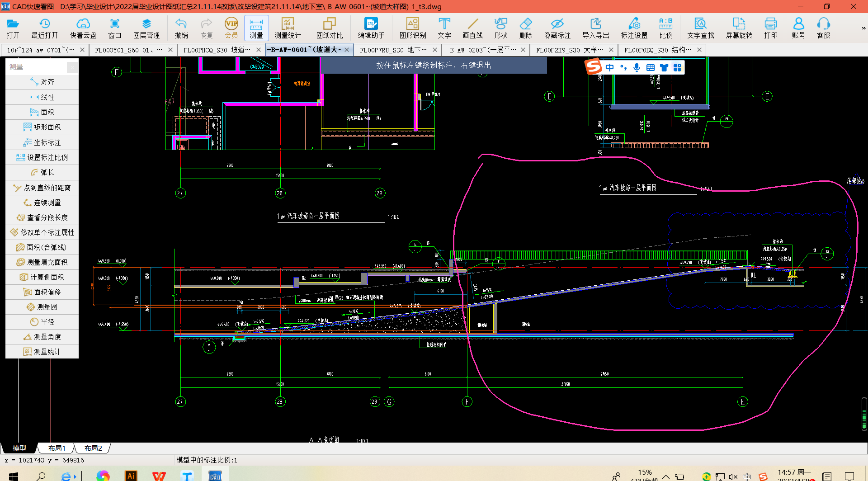Viewport: 868px width, 481px height.
Task: Toggle Sogou 中 Chinese input mode
Action: pos(610,67)
